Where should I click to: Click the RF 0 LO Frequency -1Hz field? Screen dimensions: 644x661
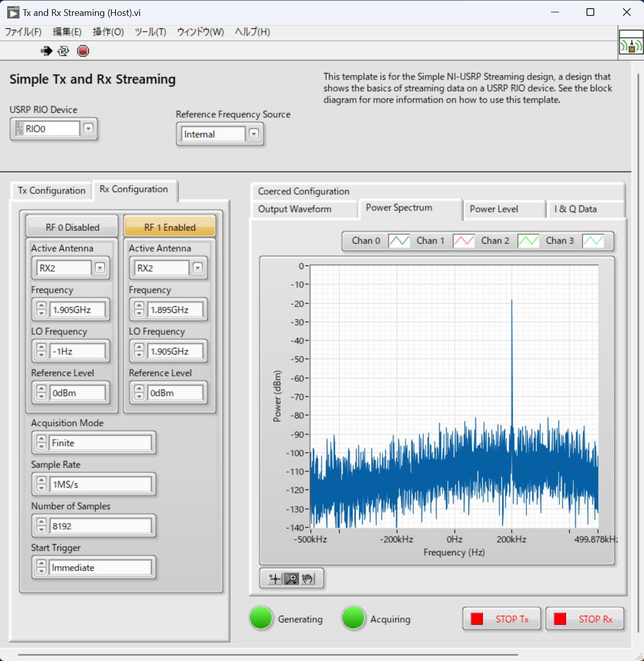tap(77, 351)
